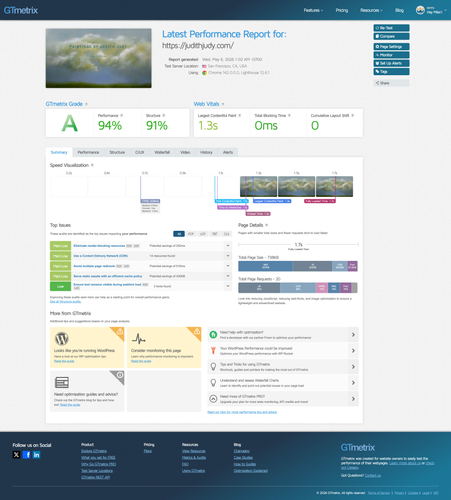Click help icon next to GTmetrix Grade
This screenshot has width=451, height=500.
(x=86, y=104)
